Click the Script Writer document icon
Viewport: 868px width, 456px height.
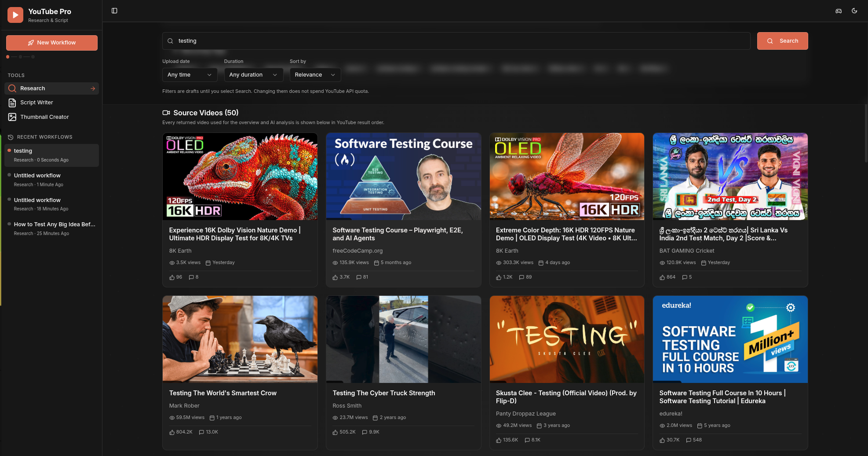[x=12, y=103]
